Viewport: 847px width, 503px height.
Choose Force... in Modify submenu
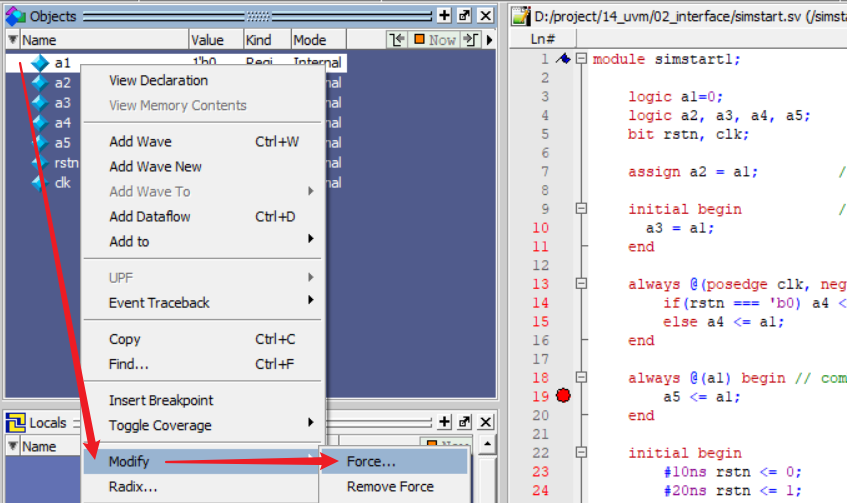pos(394,461)
